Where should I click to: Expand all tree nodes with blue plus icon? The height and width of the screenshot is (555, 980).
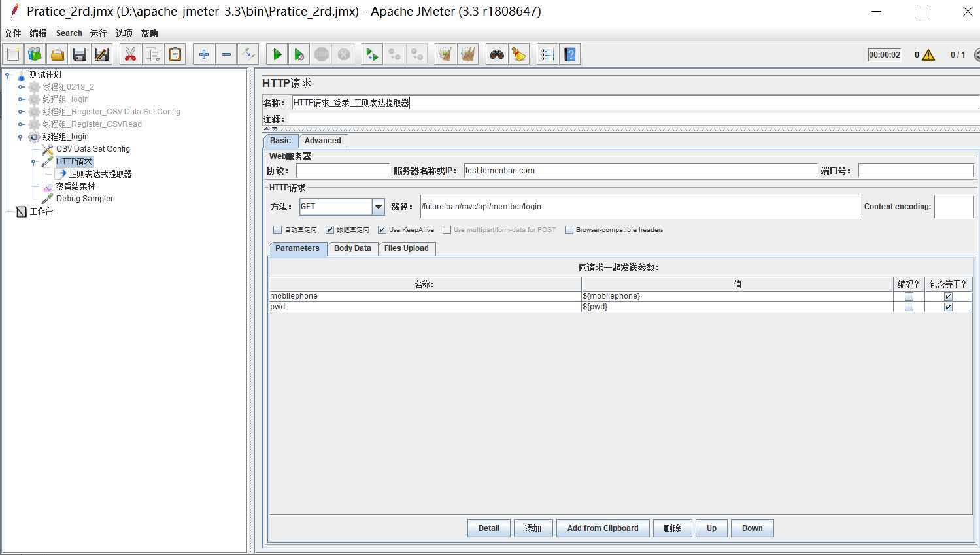pyautogui.click(x=204, y=54)
